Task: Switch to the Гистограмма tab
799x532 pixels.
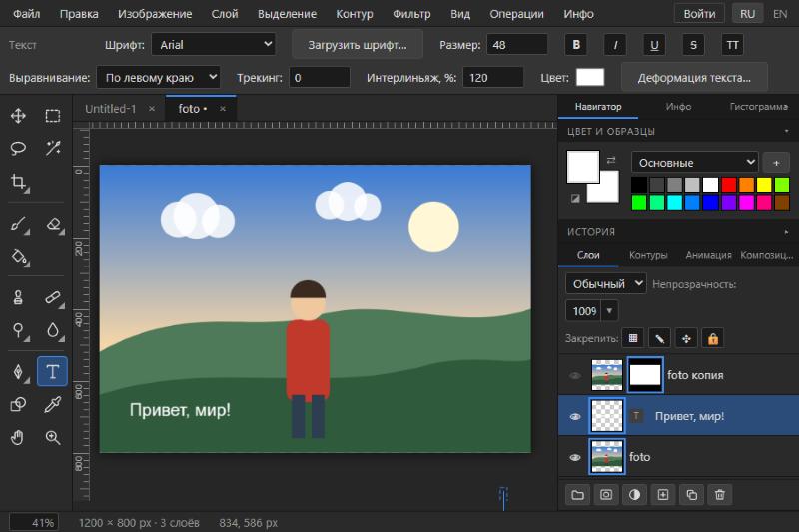Action: [x=759, y=107]
